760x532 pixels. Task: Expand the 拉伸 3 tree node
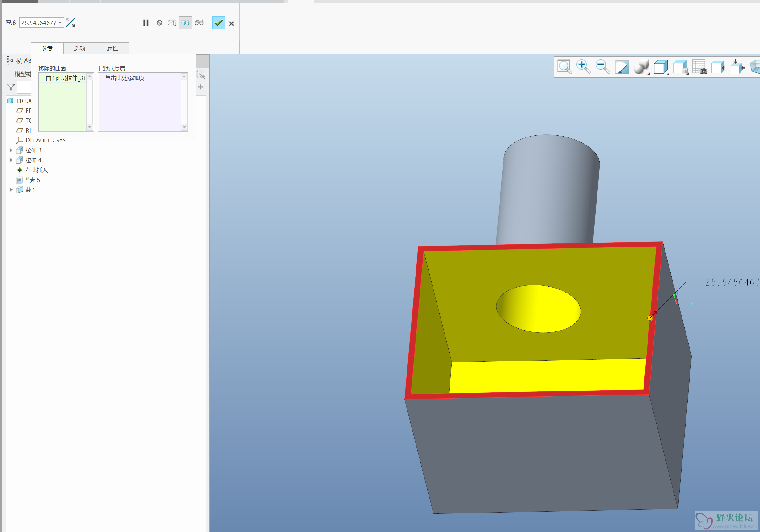click(11, 150)
